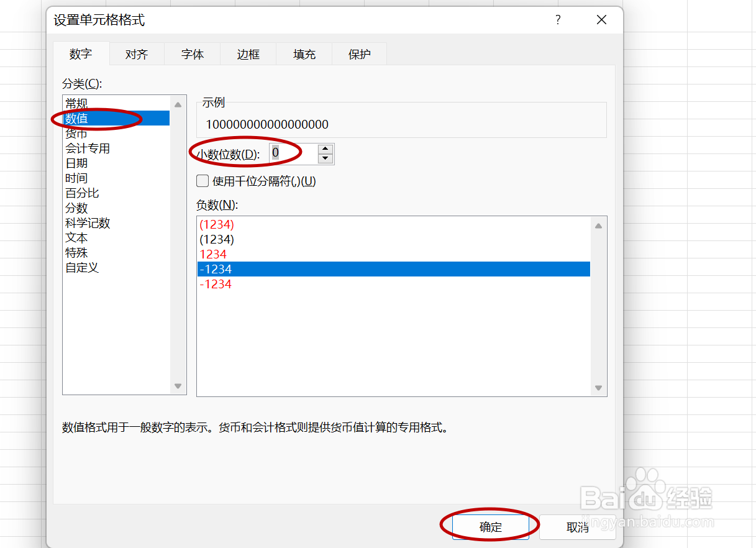Viewport: 756px width, 548px height.
Task: Select red (1234) negative format
Action: [x=393, y=224]
